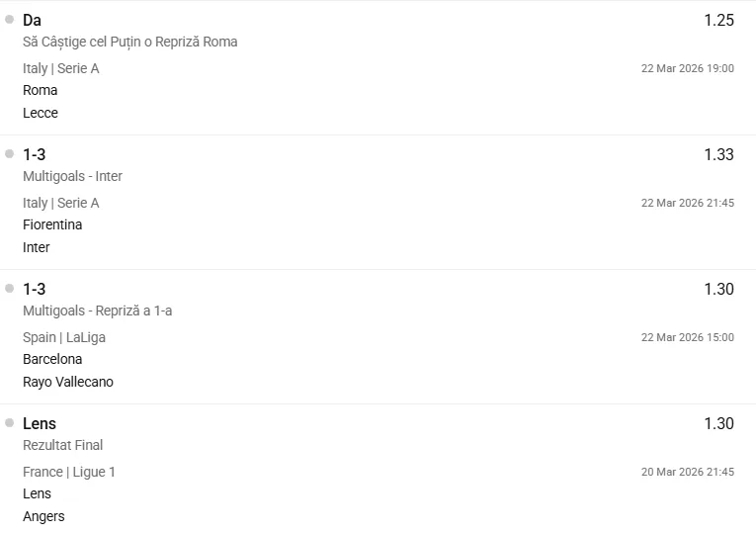Select the Lecce team name
756x533 pixels.
coord(41,113)
